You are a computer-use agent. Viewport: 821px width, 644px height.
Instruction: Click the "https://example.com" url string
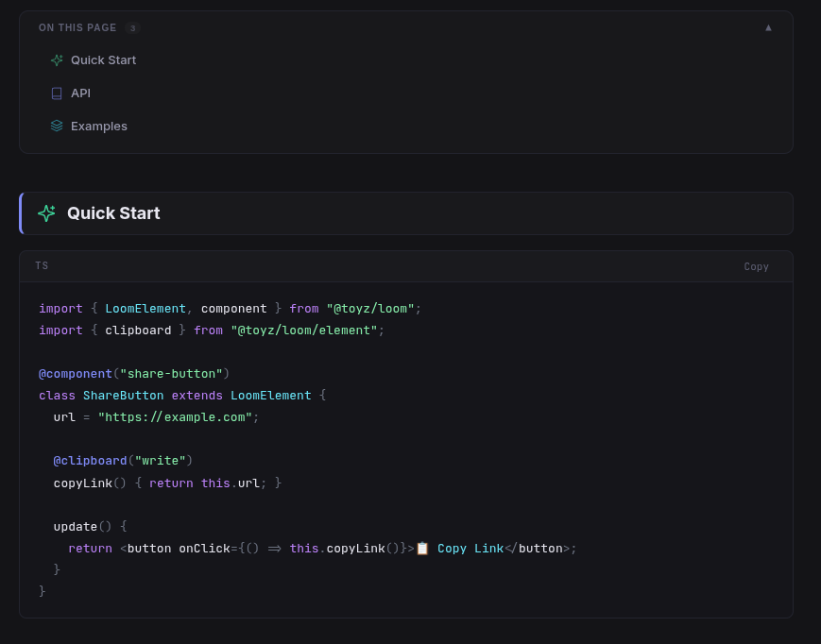(x=175, y=417)
